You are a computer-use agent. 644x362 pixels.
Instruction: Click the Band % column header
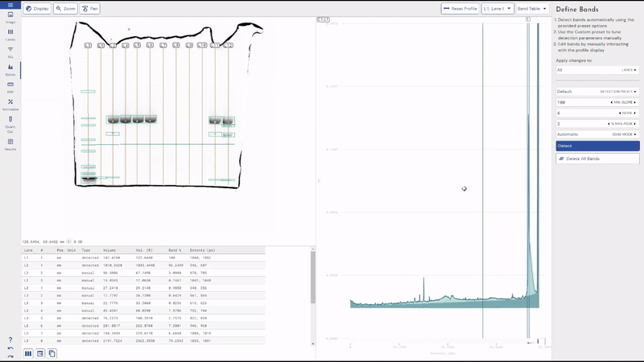pos(175,250)
